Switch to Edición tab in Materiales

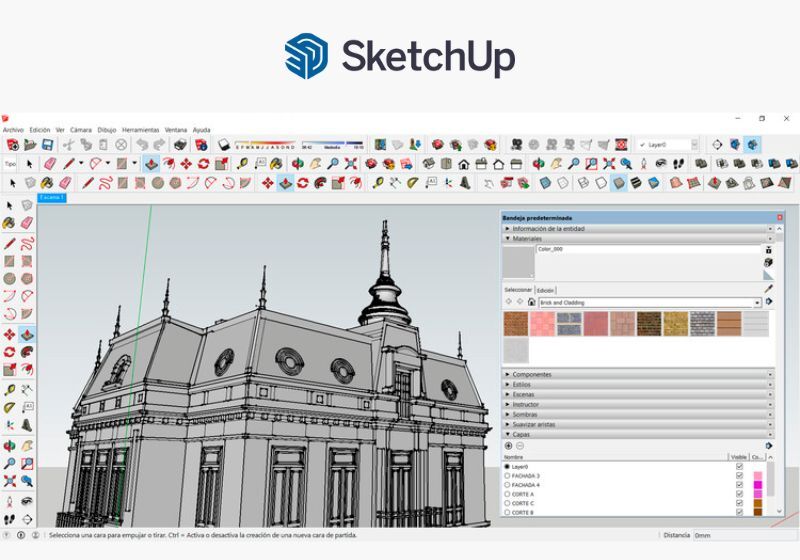pos(545,290)
